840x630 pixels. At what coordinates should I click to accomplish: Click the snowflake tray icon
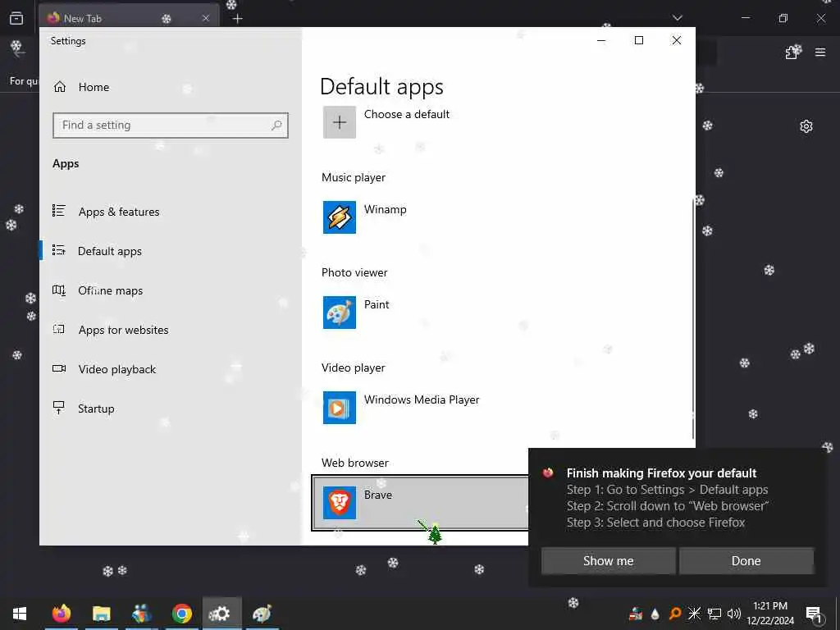coord(694,614)
